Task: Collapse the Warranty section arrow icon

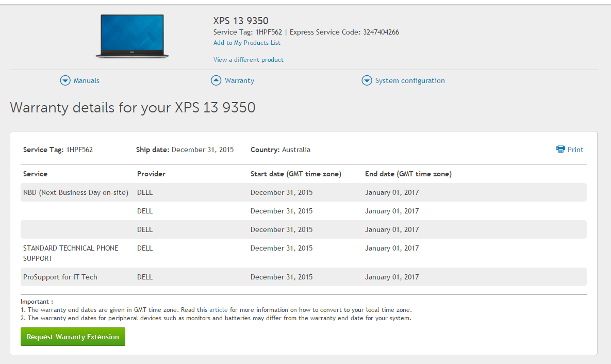Action: click(x=216, y=80)
